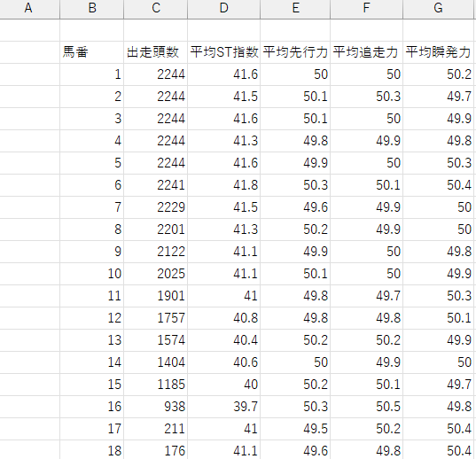Select 平均先行力 cell in row 16
The image size is (476, 459).
[x=295, y=407]
